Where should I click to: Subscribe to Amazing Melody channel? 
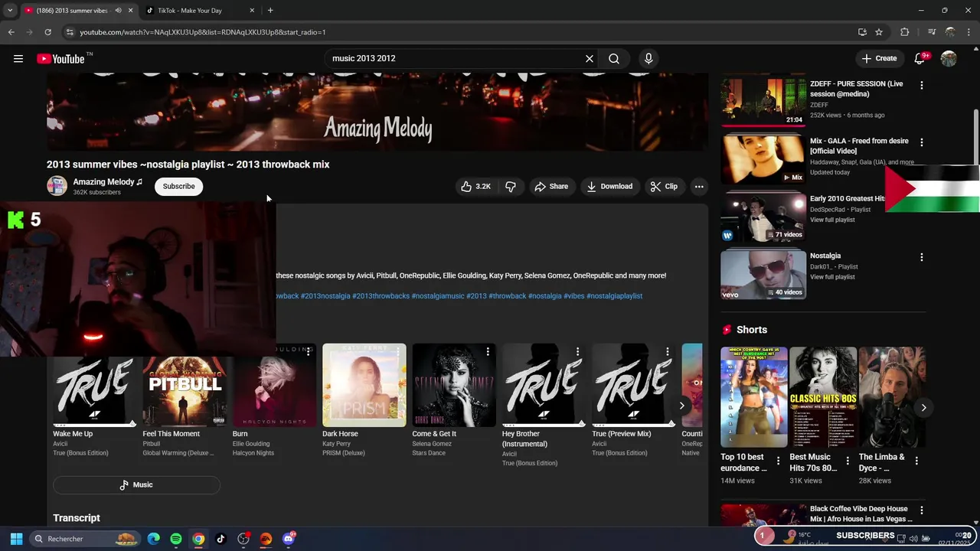(x=178, y=187)
